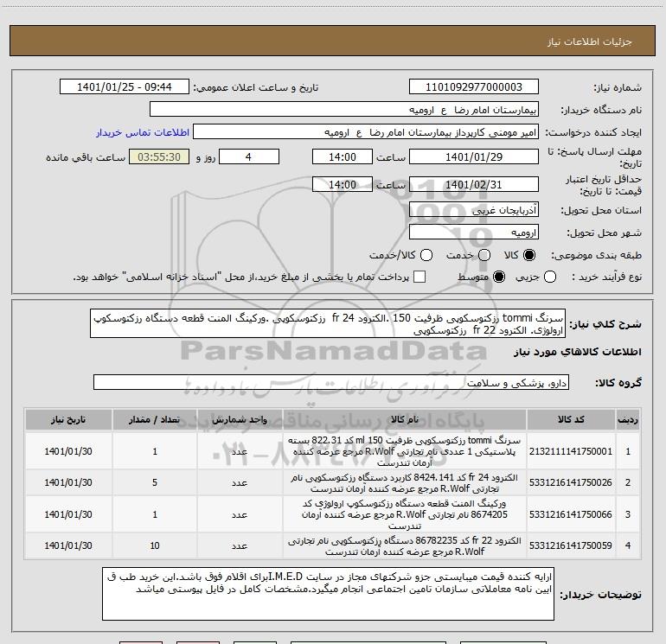The width and height of the screenshot is (666, 644).
Task: Click response deadline date 1401/01/29
Action: (x=474, y=156)
